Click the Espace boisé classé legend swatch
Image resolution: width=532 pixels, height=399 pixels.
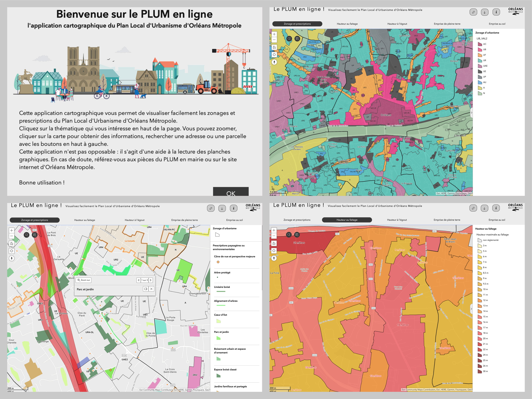[x=218, y=376]
